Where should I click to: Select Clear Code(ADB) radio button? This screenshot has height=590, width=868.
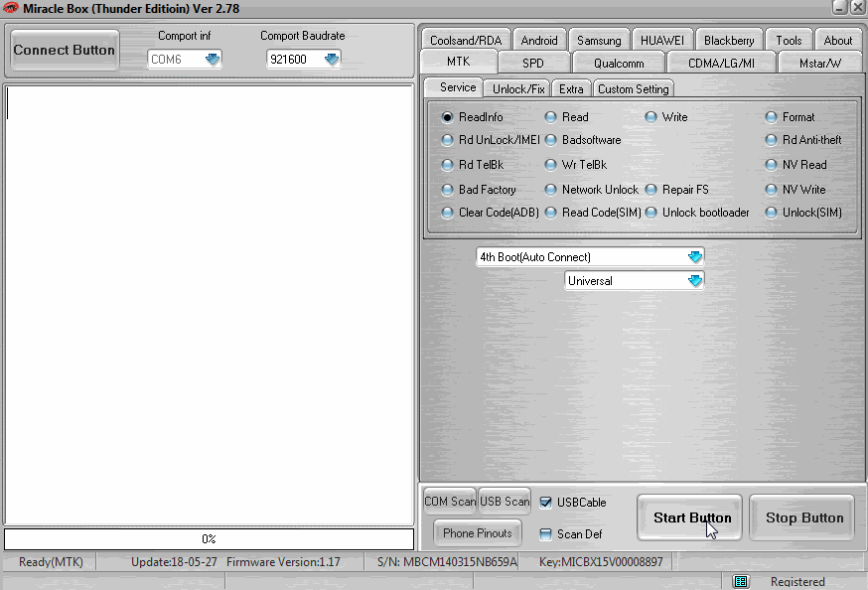pyautogui.click(x=447, y=213)
